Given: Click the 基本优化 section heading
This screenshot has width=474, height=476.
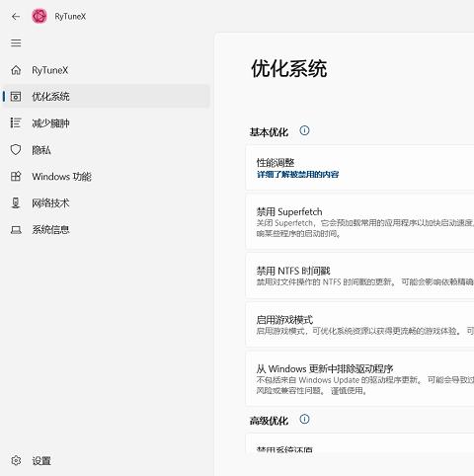Looking at the screenshot, I should click(x=269, y=132).
